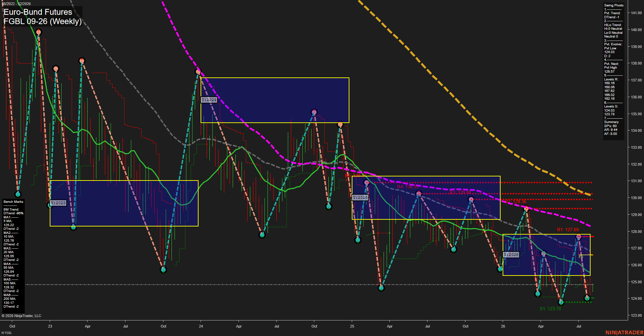
Task: Click the swing high pivot marker at 2024 start
Action: tap(198, 72)
